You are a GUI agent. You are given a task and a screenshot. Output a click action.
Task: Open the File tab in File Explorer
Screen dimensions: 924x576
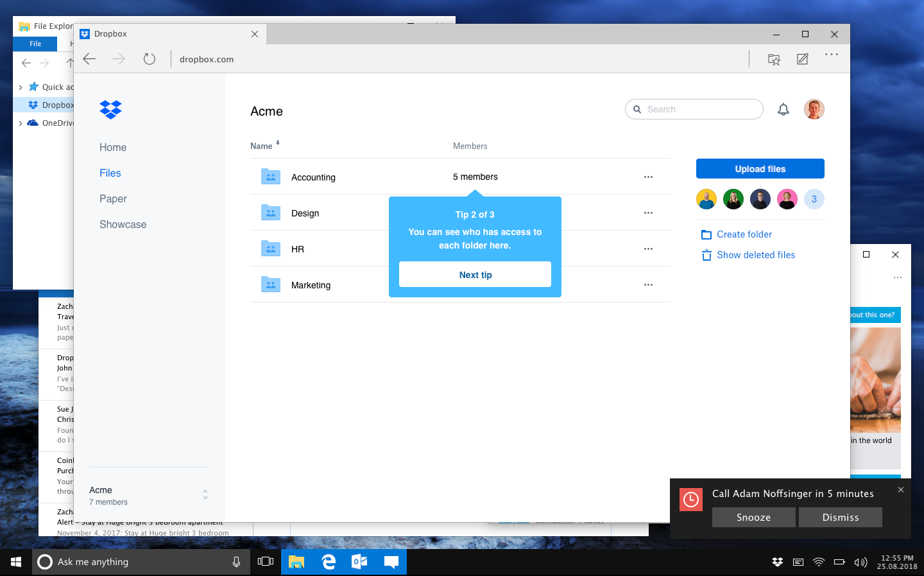(x=35, y=44)
